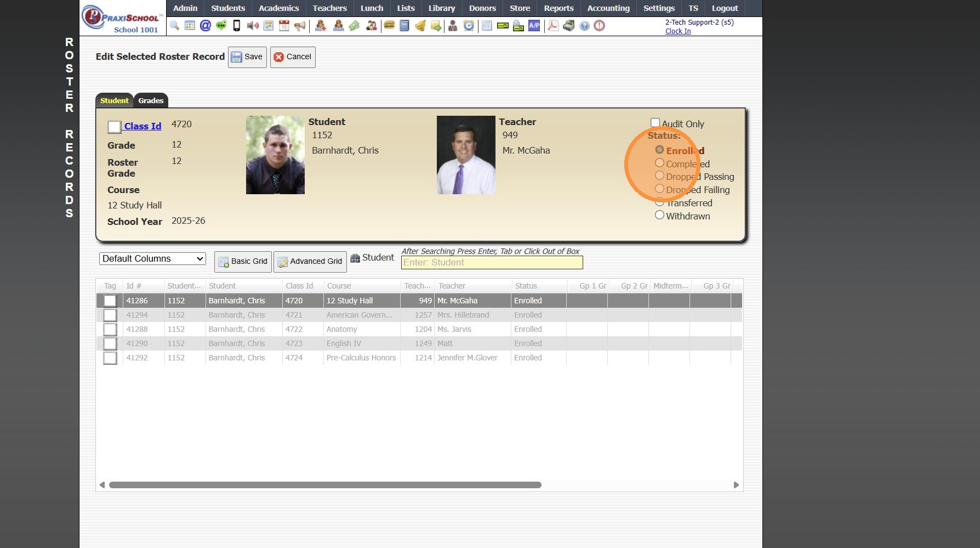The height and width of the screenshot is (548, 980).
Task: Focus the Enter: Student search field
Action: click(x=492, y=263)
